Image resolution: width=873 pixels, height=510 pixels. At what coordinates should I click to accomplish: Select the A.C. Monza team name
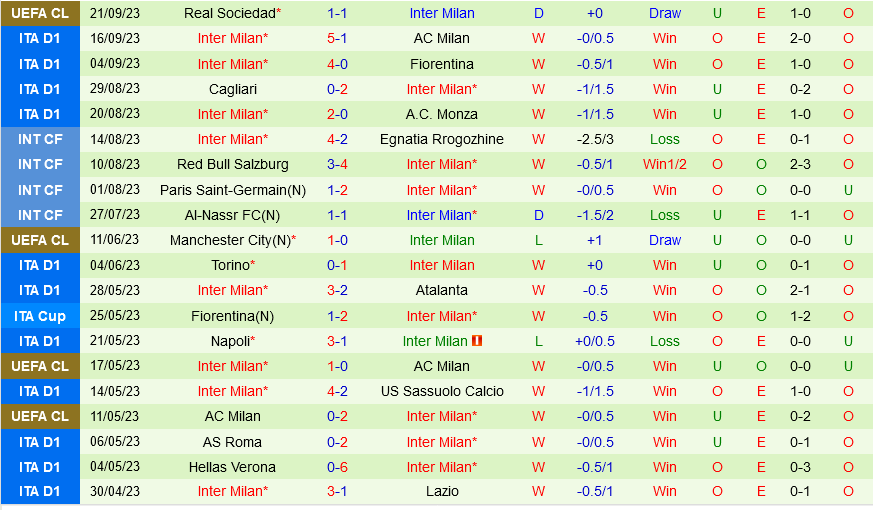pyautogui.click(x=442, y=114)
